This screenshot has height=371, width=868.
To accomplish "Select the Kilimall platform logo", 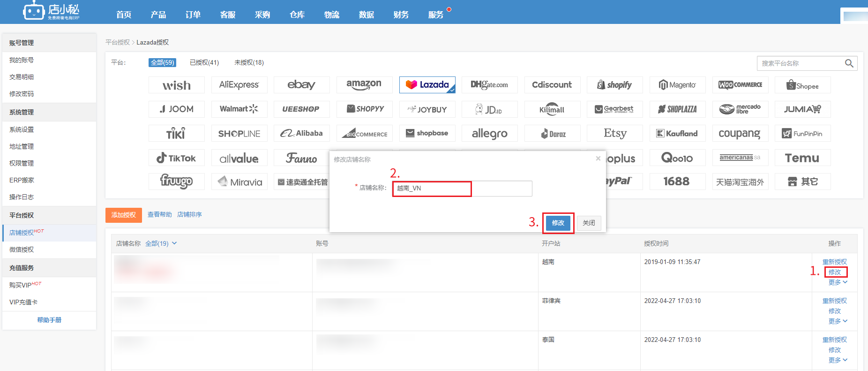I will pos(552,109).
